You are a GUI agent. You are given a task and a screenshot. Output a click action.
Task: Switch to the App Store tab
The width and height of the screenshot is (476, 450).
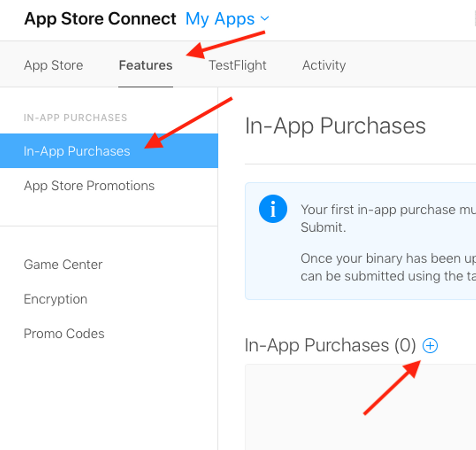point(54,65)
